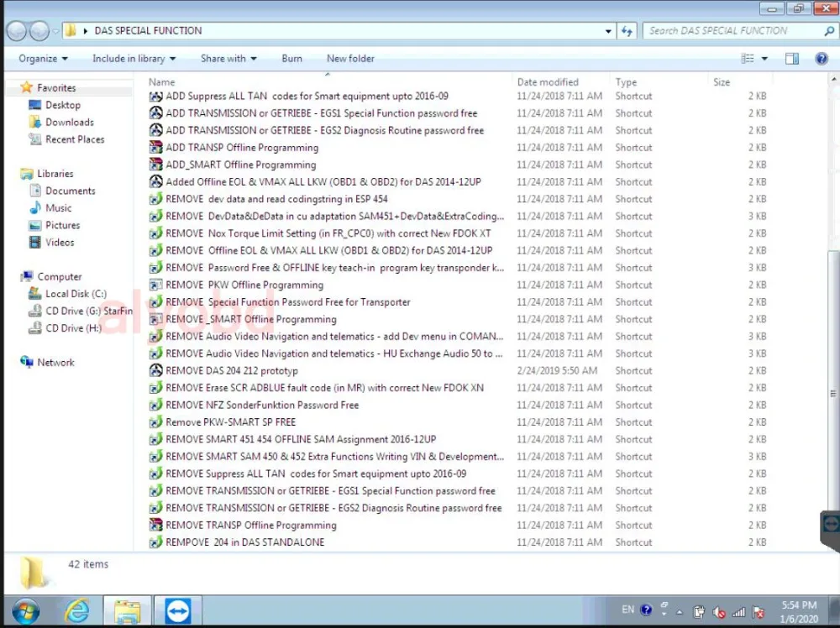Viewport: 840px width, 628px height.
Task: Click the Favorites star icon
Action: click(26, 87)
